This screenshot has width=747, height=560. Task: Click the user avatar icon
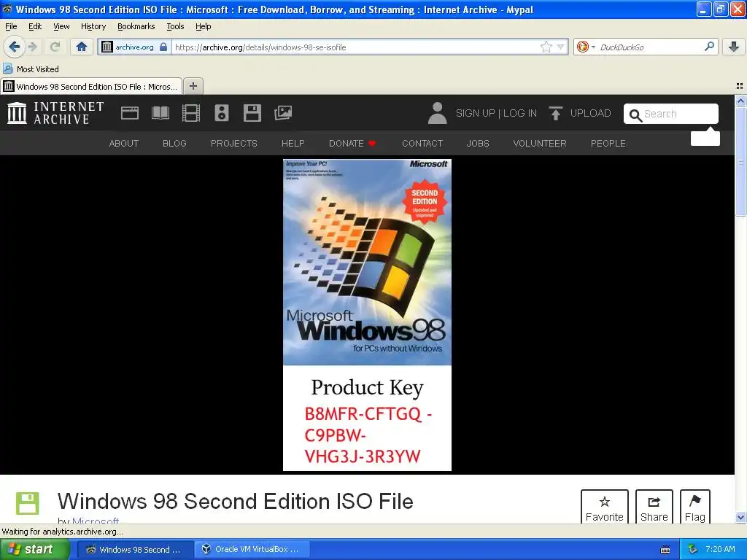click(438, 113)
